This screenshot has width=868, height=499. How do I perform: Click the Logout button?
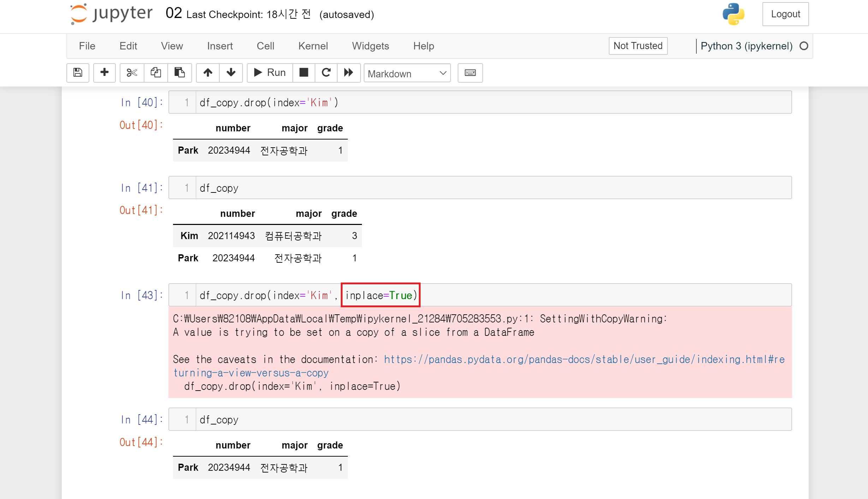785,14
